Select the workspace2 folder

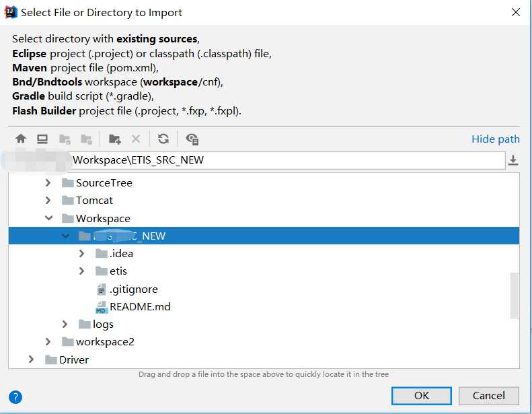[105, 342]
